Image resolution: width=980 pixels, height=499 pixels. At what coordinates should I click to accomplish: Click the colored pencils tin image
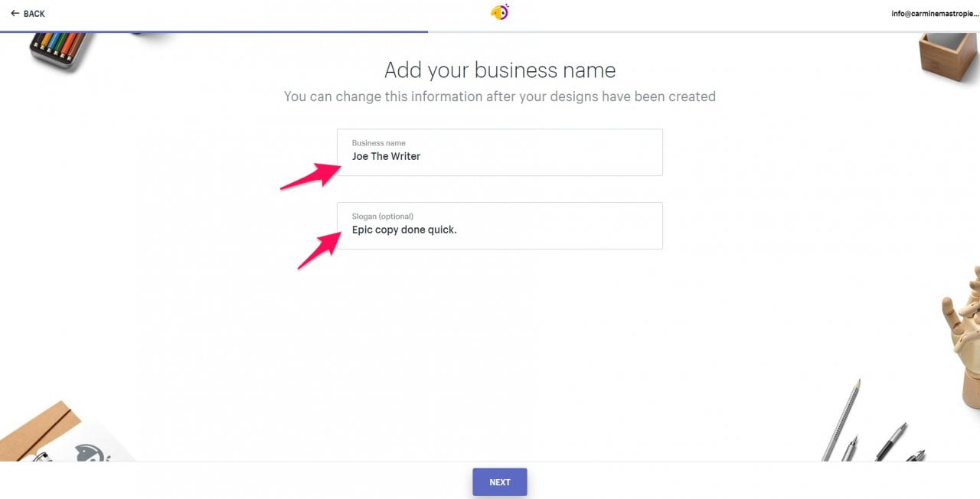click(60, 49)
